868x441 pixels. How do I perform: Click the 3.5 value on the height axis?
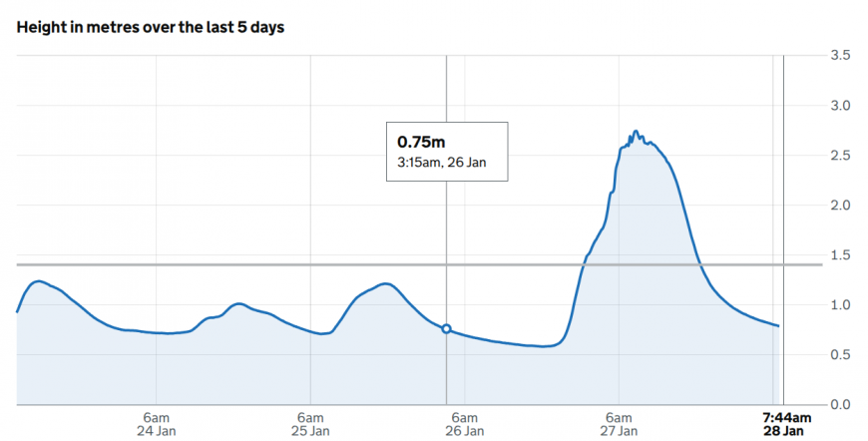click(840, 56)
